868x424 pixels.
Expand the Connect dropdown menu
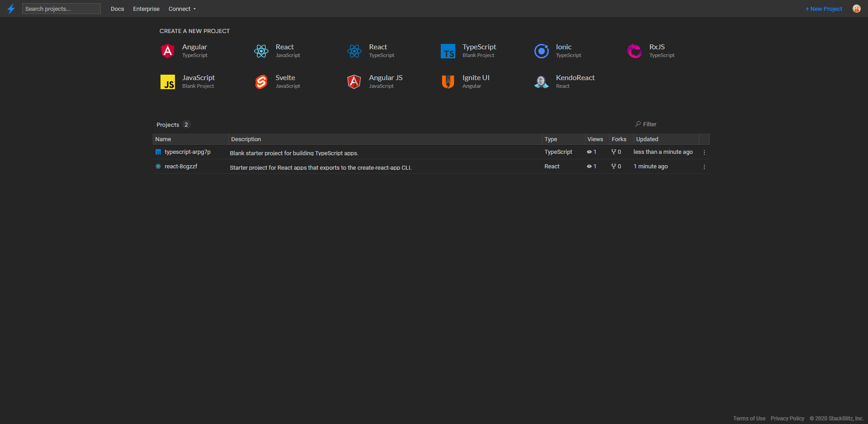182,9
